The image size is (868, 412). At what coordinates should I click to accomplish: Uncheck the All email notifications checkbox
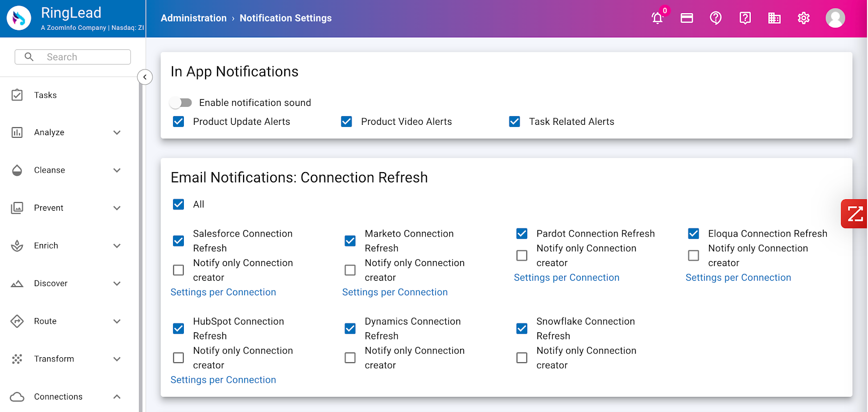[178, 204]
